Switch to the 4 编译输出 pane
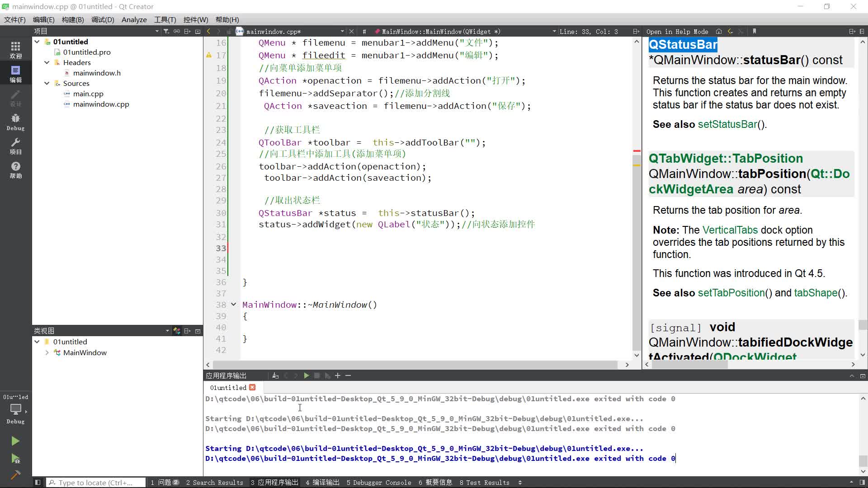The height and width of the screenshot is (488, 868). point(322,483)
